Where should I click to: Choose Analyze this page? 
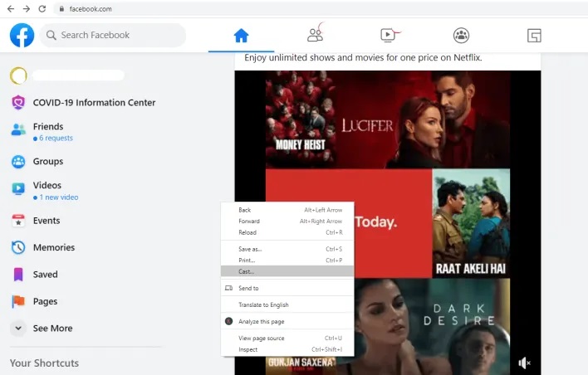tap(287, 321)
